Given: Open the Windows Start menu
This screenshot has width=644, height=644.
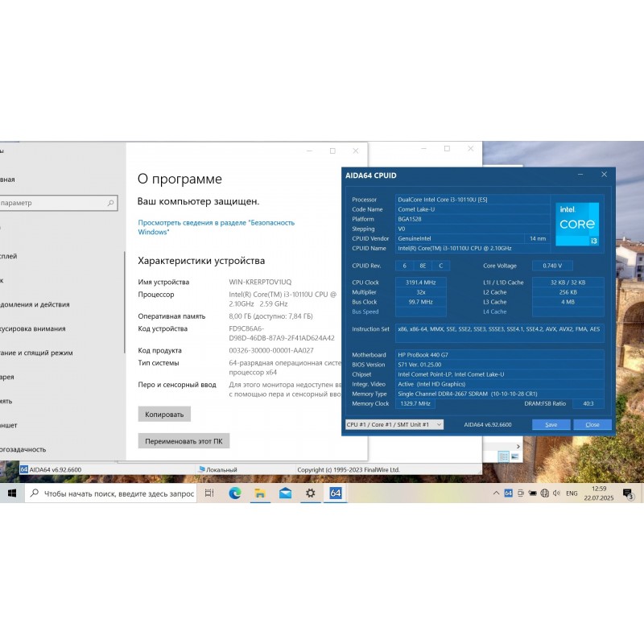Looking at the screenshot, I should point(12,493).
